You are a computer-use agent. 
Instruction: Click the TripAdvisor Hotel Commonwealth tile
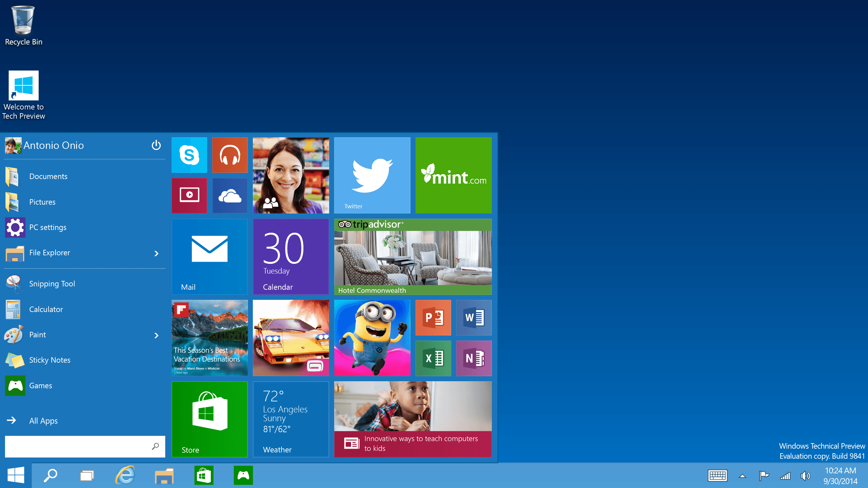[414, 257]
